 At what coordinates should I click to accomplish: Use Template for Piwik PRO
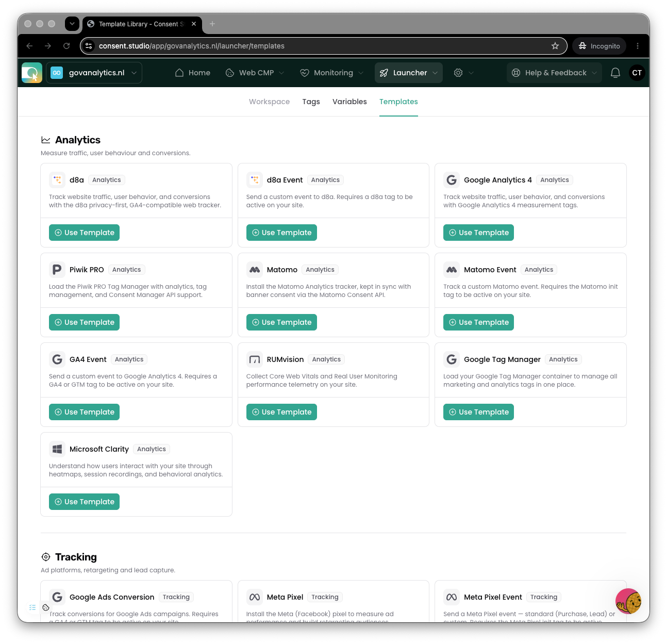click(84, 322)
